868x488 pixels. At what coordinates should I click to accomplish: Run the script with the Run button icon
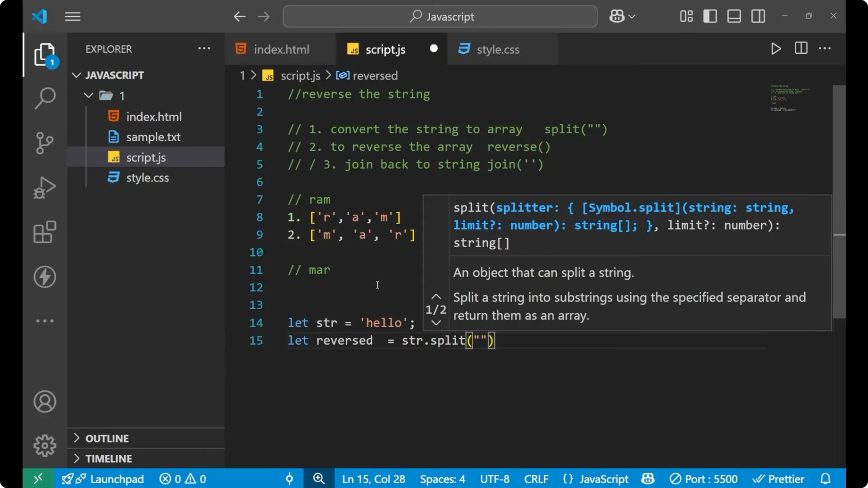click(776, 49)
